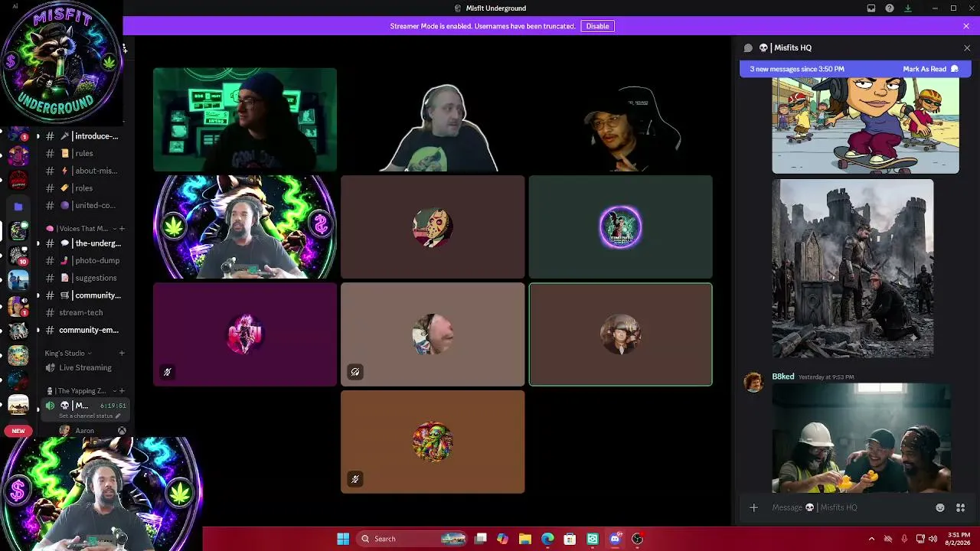Open the emoji picker in chat
The height and width of the screenshot is (551, 980).
pos(940,507)
